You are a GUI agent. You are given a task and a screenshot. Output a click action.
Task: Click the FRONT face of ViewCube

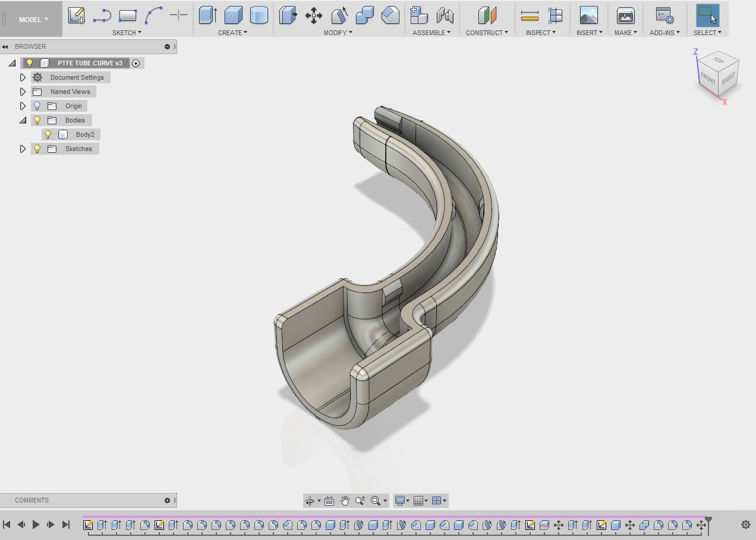[x=708, y=78]
